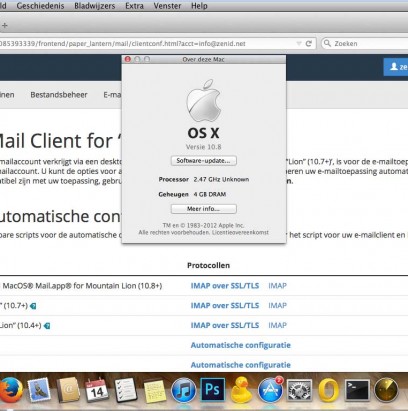Open the gold radar icon in Dock
Screen dimensions: 408x411
[x=386, y=390]
